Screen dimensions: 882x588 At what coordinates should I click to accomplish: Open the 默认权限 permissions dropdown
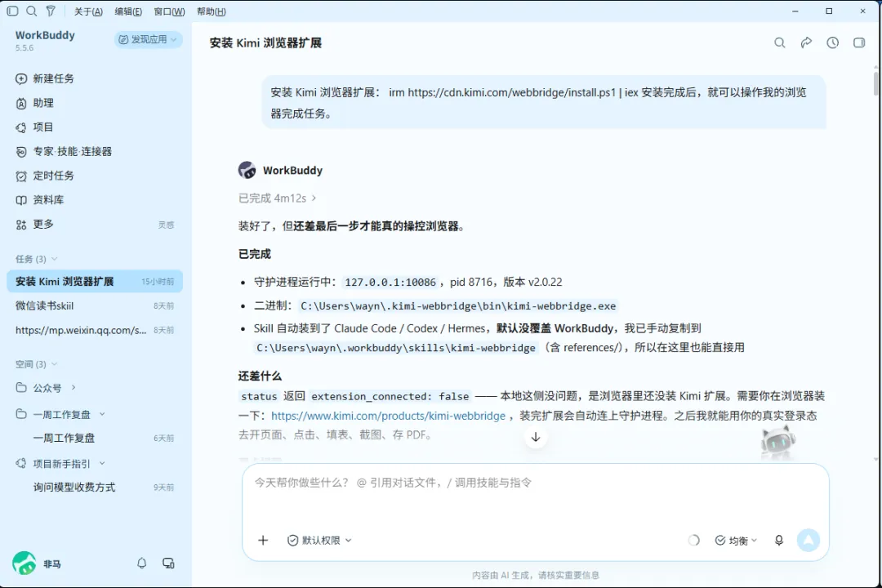pos(319,540)
